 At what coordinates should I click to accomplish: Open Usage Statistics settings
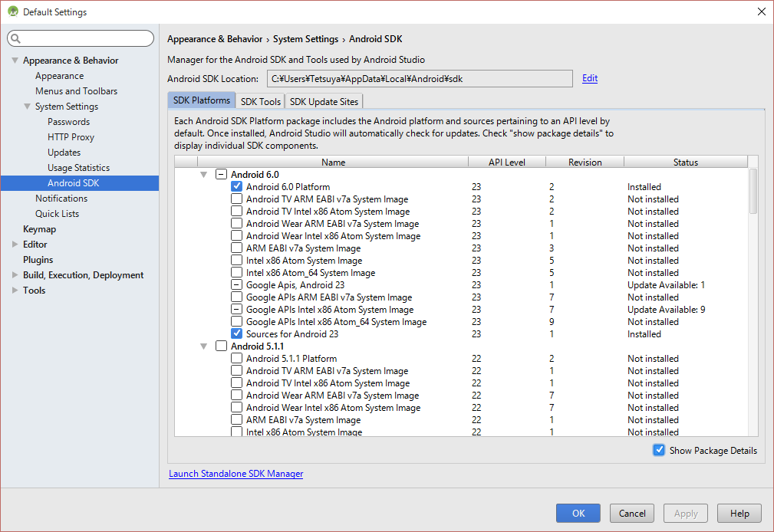point(78,167)
